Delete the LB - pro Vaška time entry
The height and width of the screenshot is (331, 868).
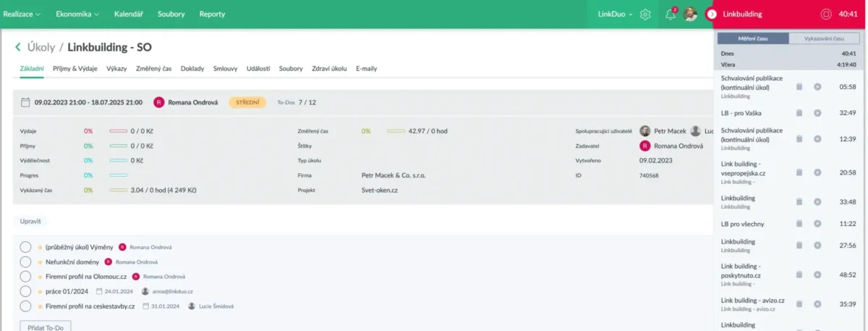799,113
